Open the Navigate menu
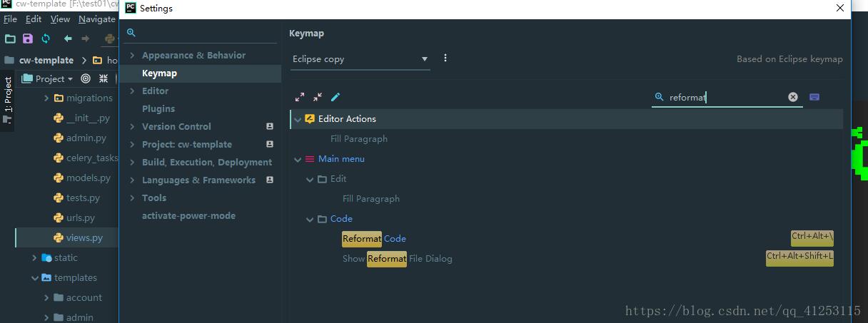The image size is (868, 323). tap(96, 19)
